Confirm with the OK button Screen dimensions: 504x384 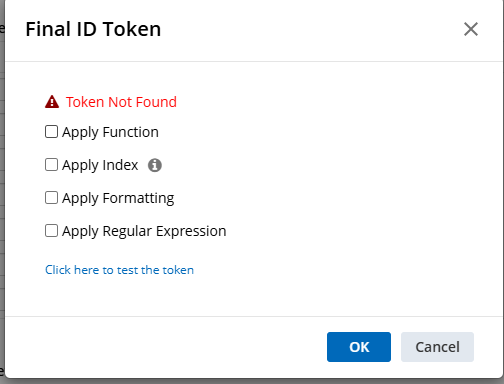coord(359,347)
